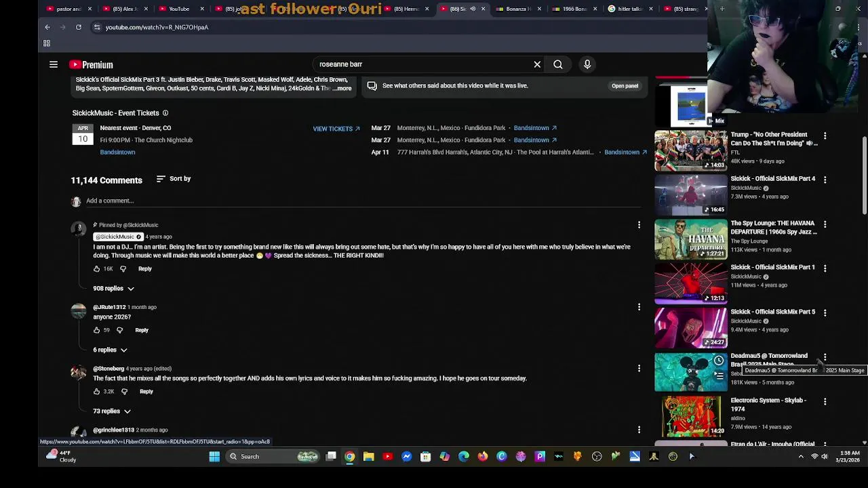Screen dimensions: 868x488
Task: Open options menu for @grinchlee1313 comment
Action: click(639, 430)
